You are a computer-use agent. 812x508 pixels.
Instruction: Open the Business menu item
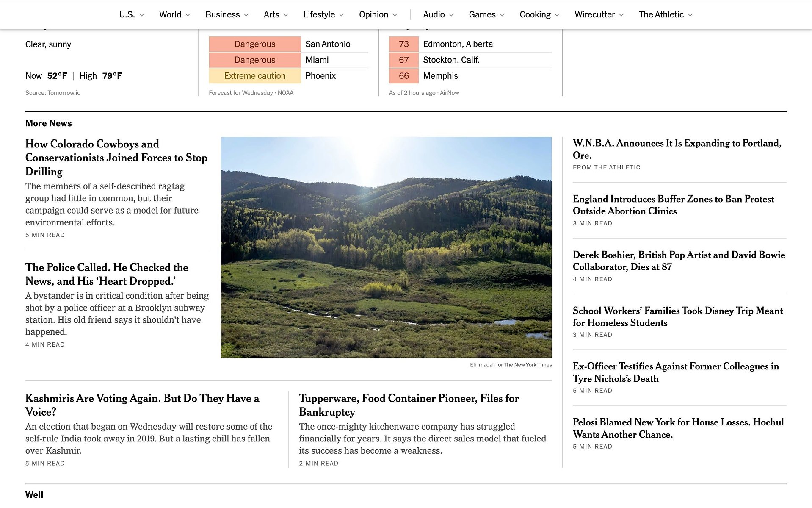pos(223,14)
